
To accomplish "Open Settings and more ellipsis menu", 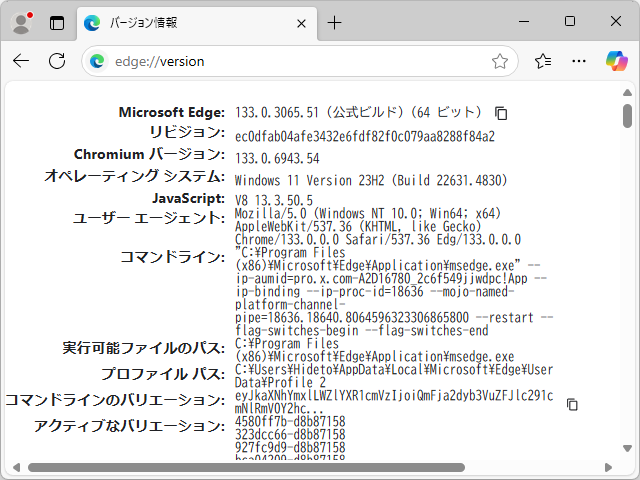I will [x=579, y=61].
